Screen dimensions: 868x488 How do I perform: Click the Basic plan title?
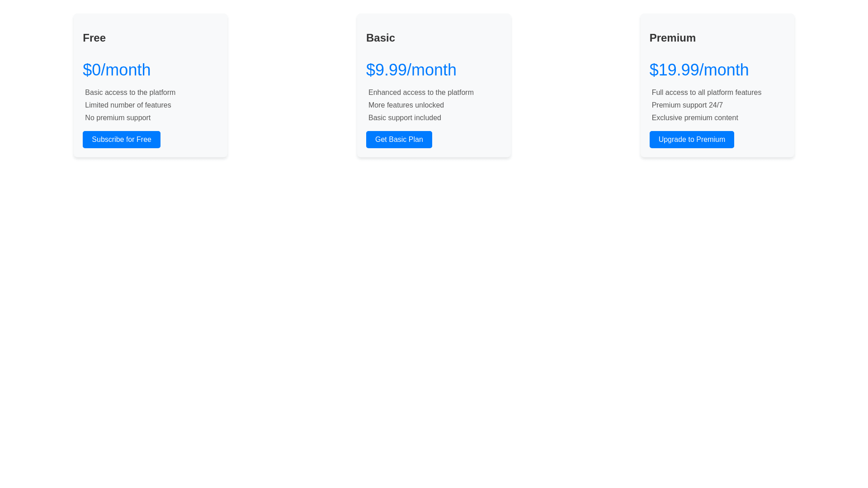pos(380,38)
